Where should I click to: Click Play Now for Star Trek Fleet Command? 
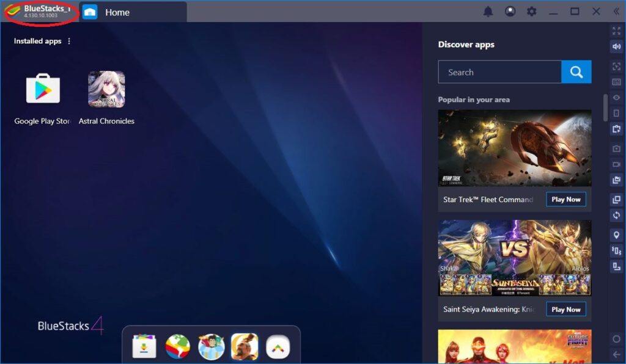pos(565,199)
